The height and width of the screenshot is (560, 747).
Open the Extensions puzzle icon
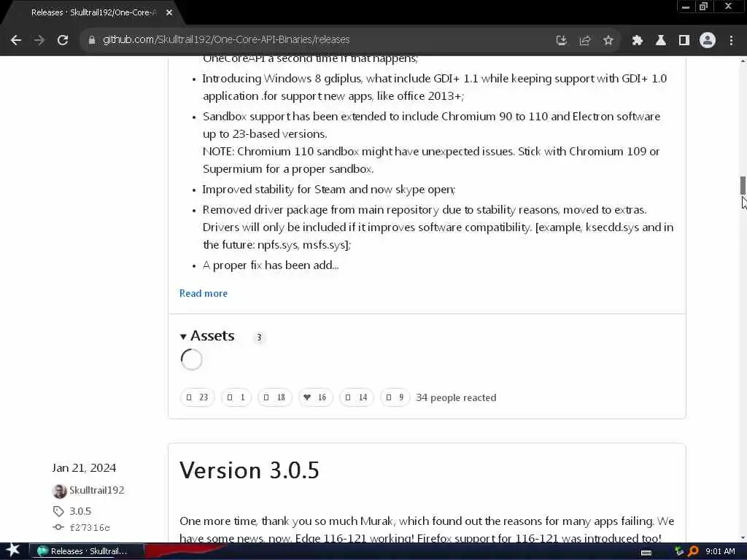pos(638,41)
